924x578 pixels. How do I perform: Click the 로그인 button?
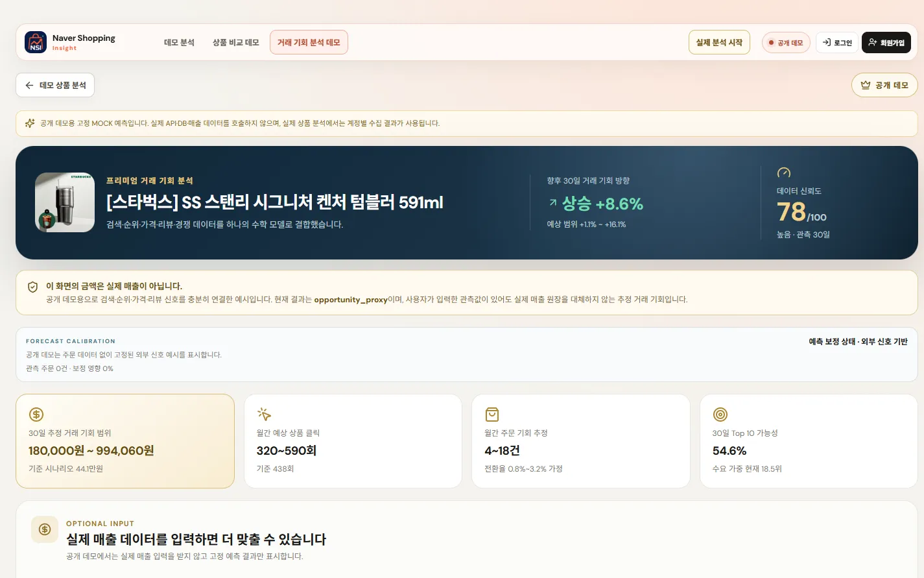pyautogui.click(x=837, y=43)
